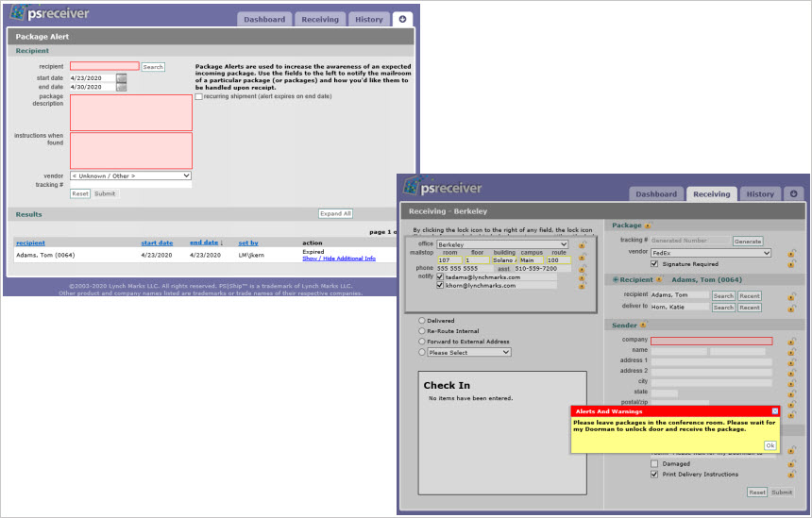Click the plus icon tab in Receiving window
Screen dimensions: 812x518
tap(793, 193)
